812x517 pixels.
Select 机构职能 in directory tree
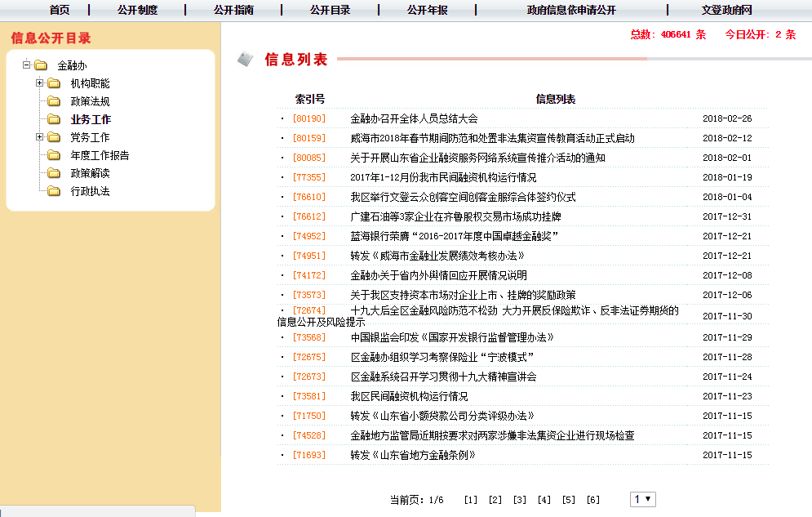90,83
